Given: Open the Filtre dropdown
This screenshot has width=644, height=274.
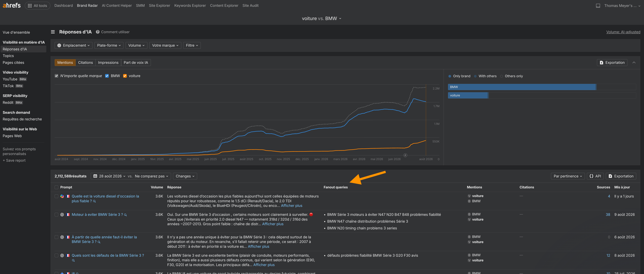Looking at the screenshot, I should point(192,45).
